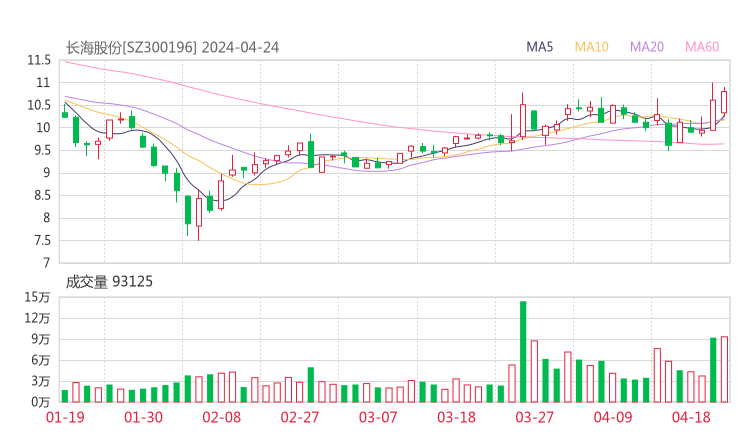Click the 01-19 date label
740x440 pixels.
point(65,417)
